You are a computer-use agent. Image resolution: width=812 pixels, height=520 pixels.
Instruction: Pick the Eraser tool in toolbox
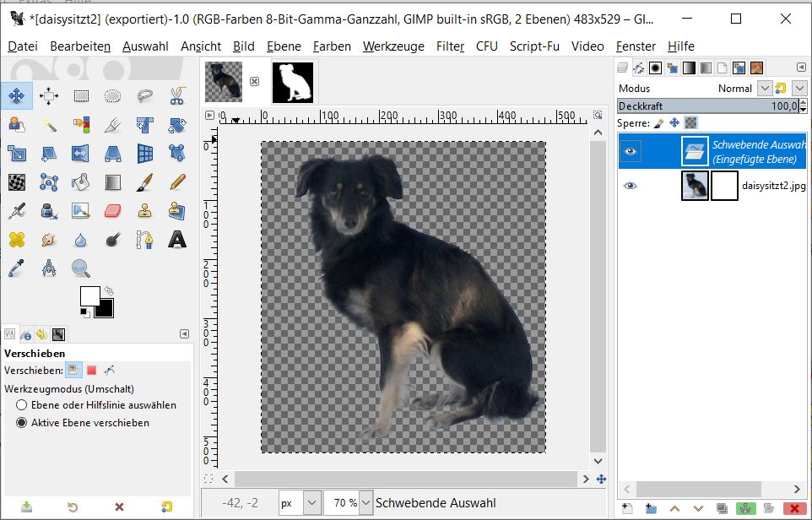point(113,211)
